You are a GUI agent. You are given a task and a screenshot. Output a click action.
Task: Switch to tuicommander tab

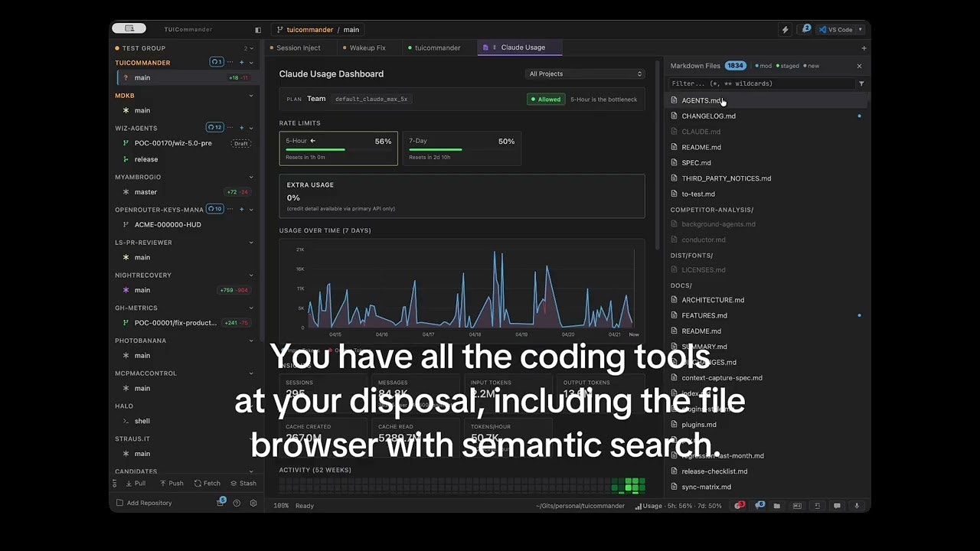438,48
